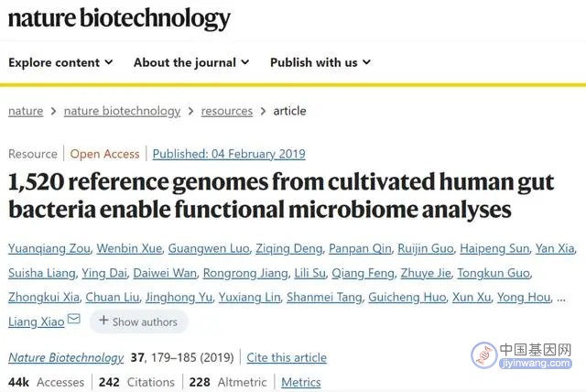Click author Yong Hou's name
The height and width of the screenshot is (392, 586).
coord(524,298)
